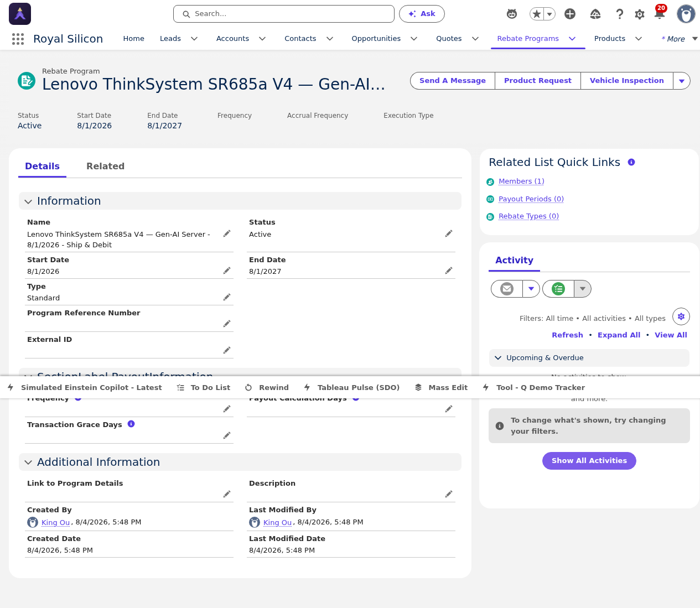
Task: Click the Astro mascot guidance icon
Action: pyautogui.click(x=512, y=14)
